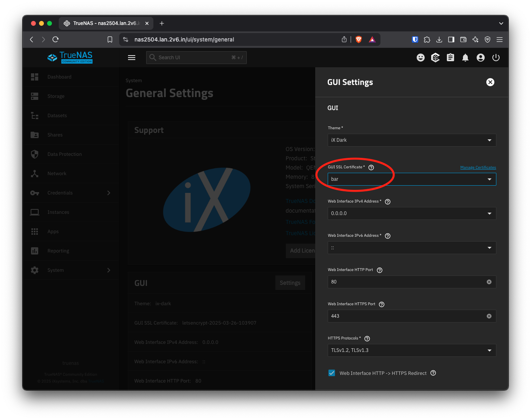Open the Theme dropdown
Viewport: 531px width, 420px height.
tap(412, 140)
